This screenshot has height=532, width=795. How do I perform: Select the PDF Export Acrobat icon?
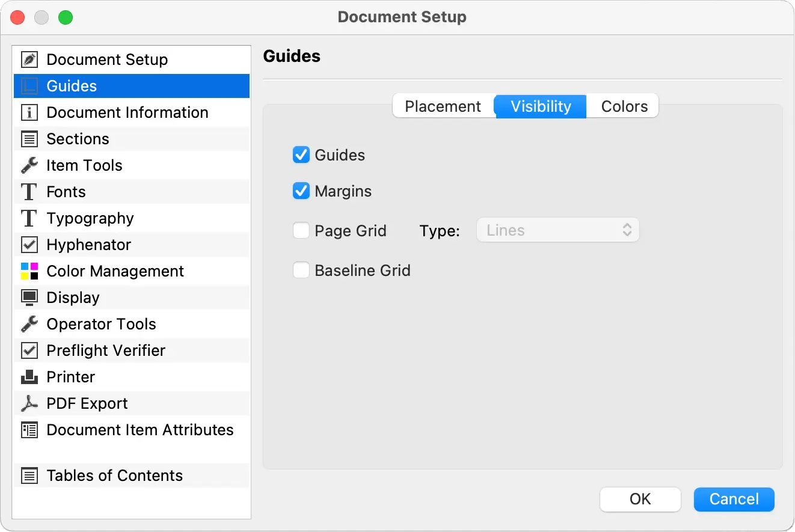click(x=29, y=403)
